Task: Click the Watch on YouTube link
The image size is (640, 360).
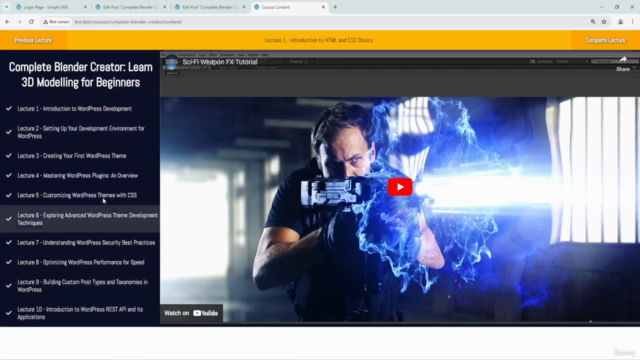Action: (x=191, y=313)
